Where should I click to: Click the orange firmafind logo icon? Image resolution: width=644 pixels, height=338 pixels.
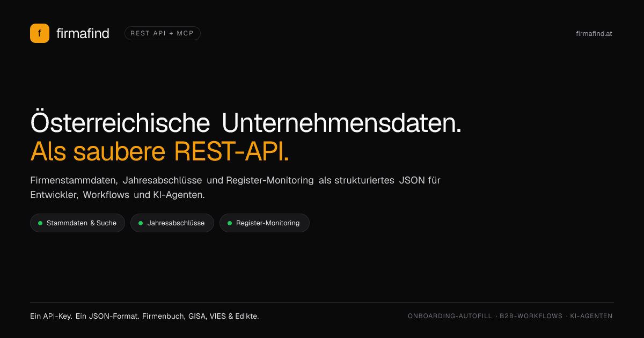(40, 33)
